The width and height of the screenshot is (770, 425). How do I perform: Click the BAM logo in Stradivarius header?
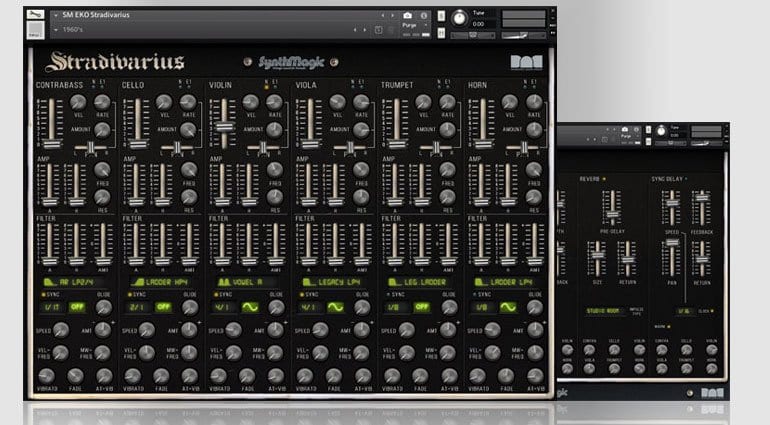pyautogui.click(x=526, y=62)
